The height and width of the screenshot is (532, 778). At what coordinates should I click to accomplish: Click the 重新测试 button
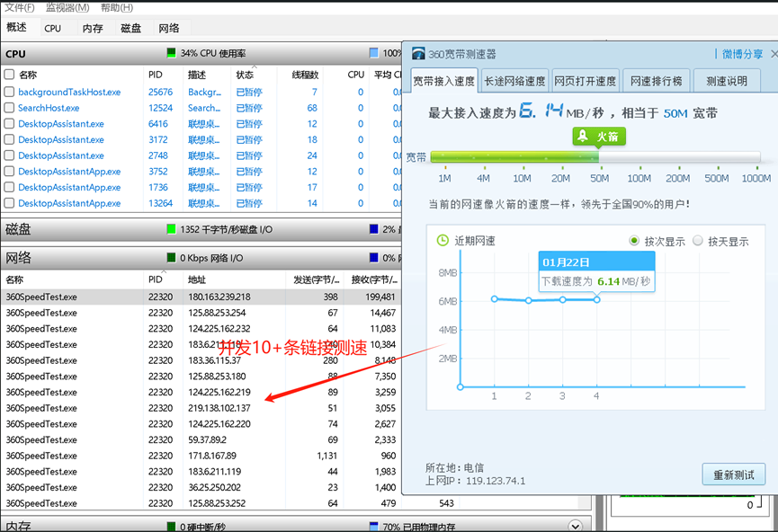click(x=733, y=474)
